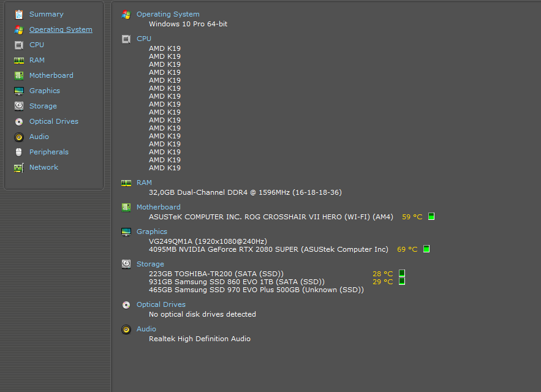Click No optical disk drives detected text

202,314
